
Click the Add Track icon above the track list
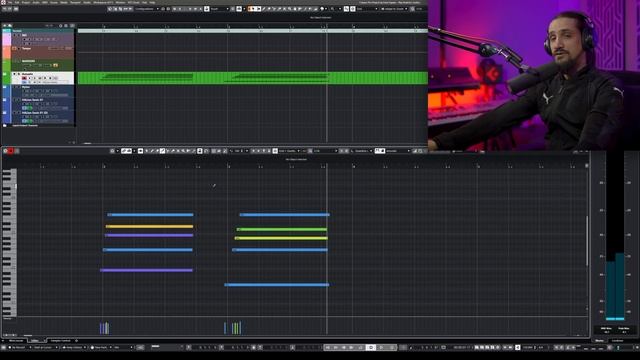point(4,26)
